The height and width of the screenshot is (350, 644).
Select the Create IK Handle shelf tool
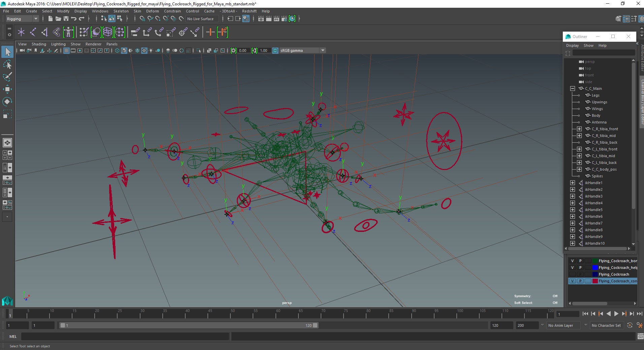[44, 32]
